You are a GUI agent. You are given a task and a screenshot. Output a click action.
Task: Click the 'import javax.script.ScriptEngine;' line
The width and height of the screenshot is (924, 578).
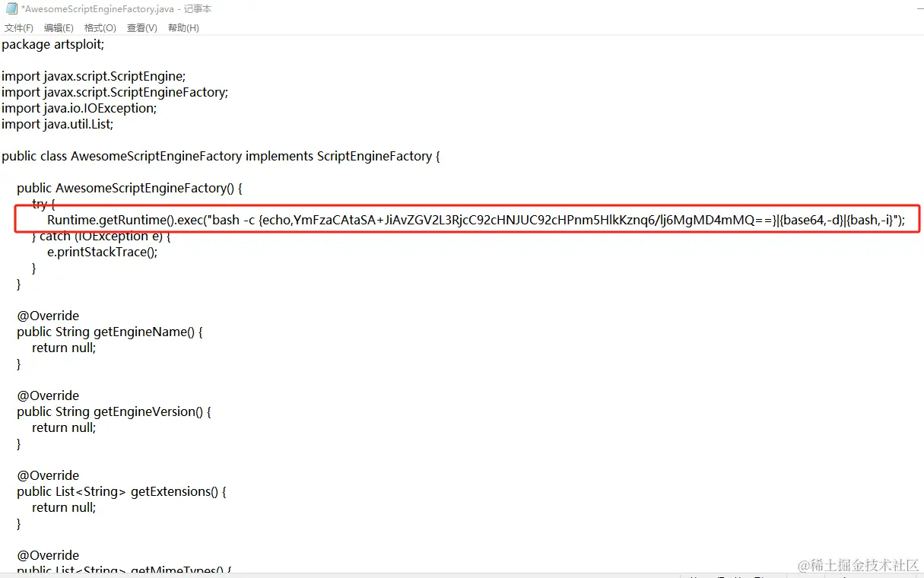tap(94, 76)
